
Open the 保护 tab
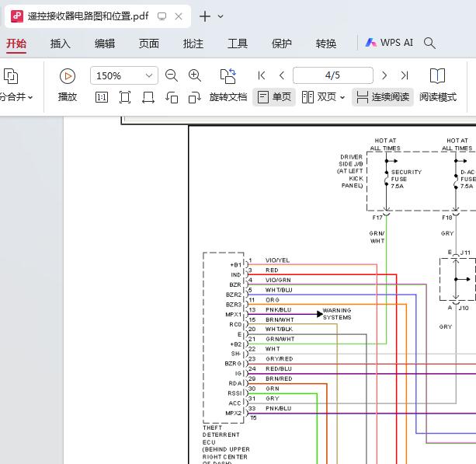tap(281, 44)
